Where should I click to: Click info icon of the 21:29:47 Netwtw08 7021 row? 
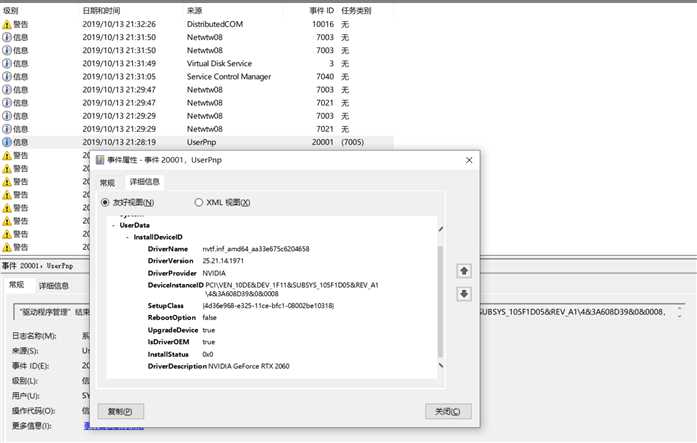click(7, 103)
